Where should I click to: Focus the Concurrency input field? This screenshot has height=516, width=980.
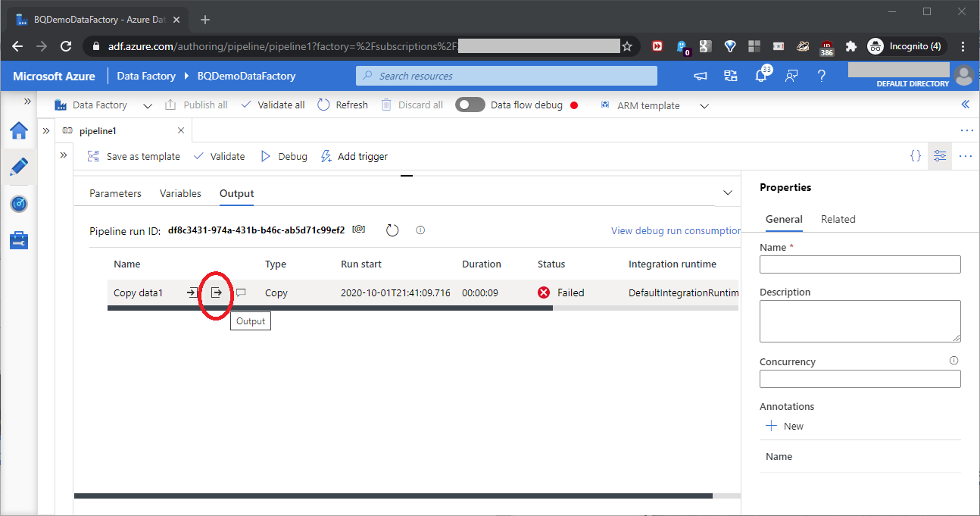click(860, 379)
